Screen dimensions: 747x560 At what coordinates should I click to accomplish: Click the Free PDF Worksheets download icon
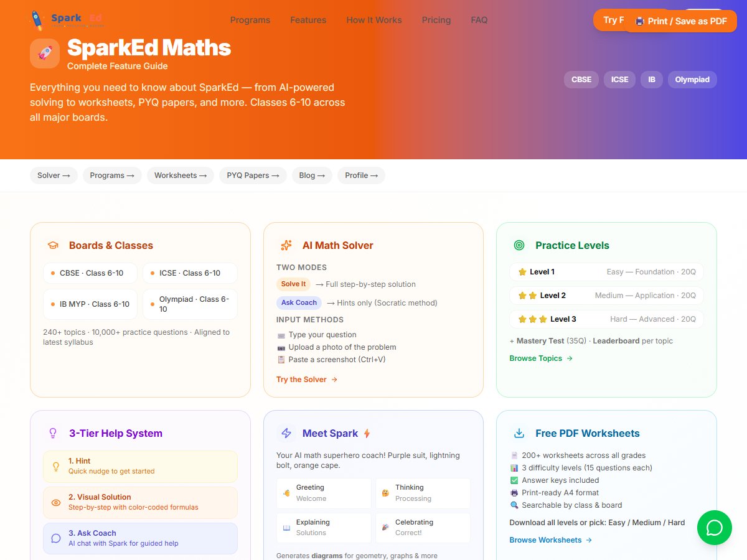coord(519,433)
